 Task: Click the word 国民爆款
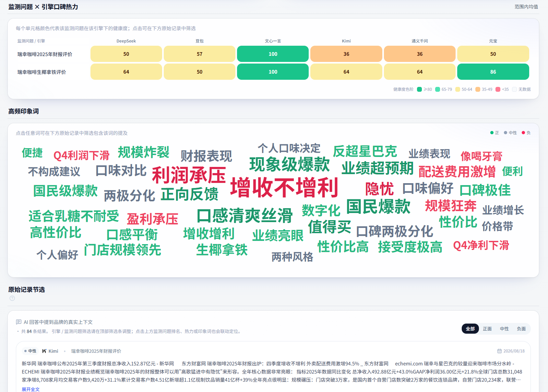pos(378,207)
